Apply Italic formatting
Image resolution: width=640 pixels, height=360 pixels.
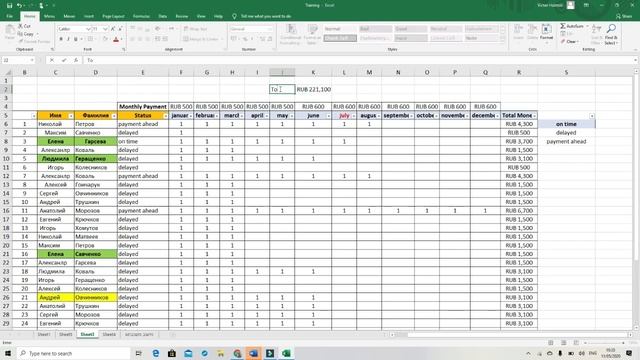(x=68, y=39)
